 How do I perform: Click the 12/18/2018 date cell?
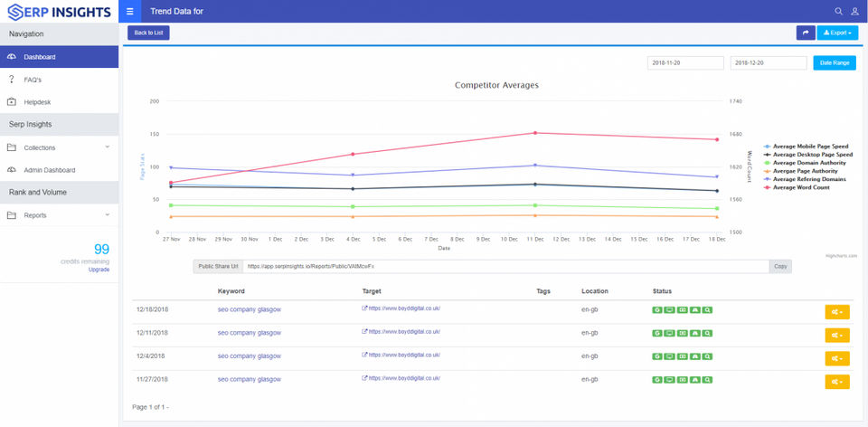tap(152, 309)
